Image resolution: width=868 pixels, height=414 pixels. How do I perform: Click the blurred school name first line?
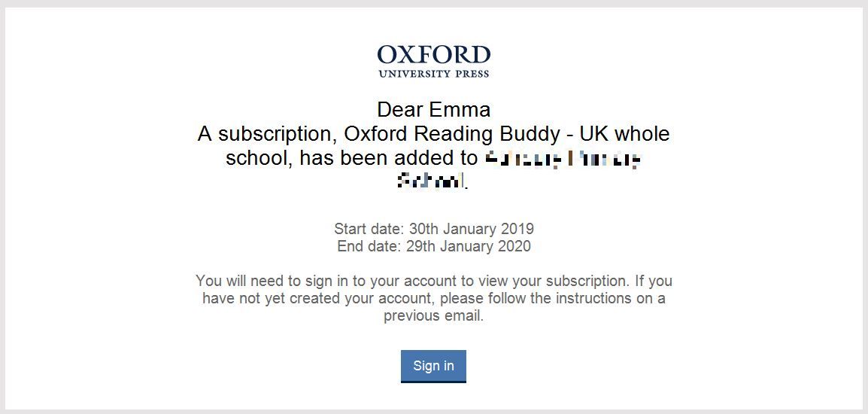coord(563,160)
